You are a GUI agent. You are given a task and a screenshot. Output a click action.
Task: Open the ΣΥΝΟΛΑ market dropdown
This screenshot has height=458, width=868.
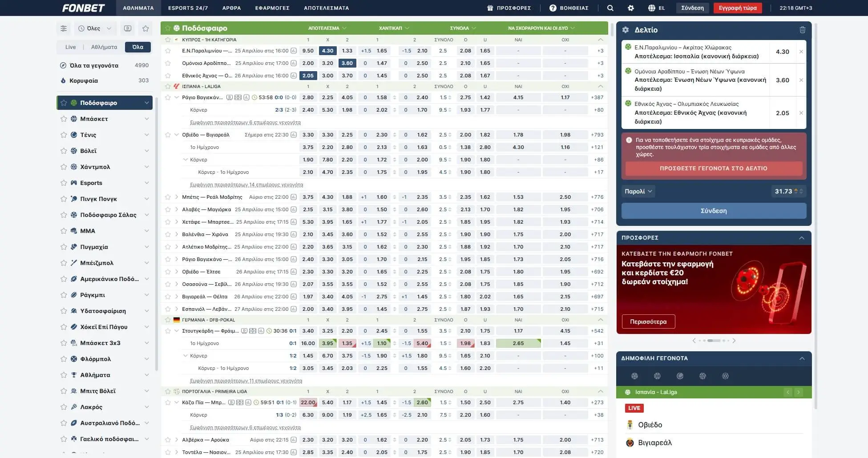click(x=463, y=28)
